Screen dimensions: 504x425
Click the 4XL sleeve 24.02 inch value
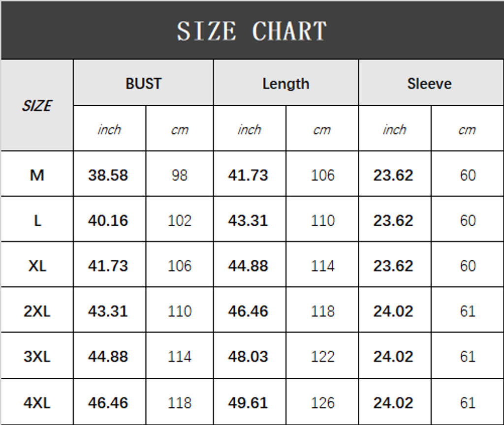click(393, 403)
